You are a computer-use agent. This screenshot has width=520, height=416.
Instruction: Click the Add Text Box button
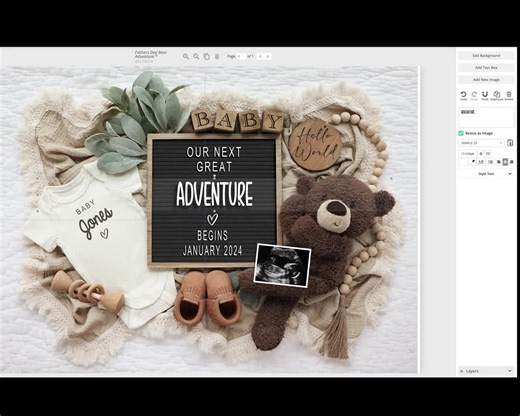[x=486, y=68]
